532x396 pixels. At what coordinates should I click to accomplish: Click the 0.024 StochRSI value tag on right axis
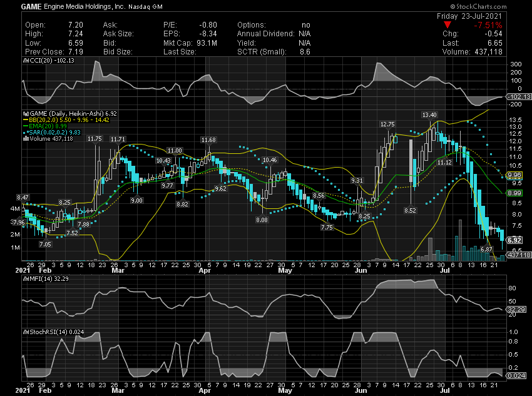point(516,375)
